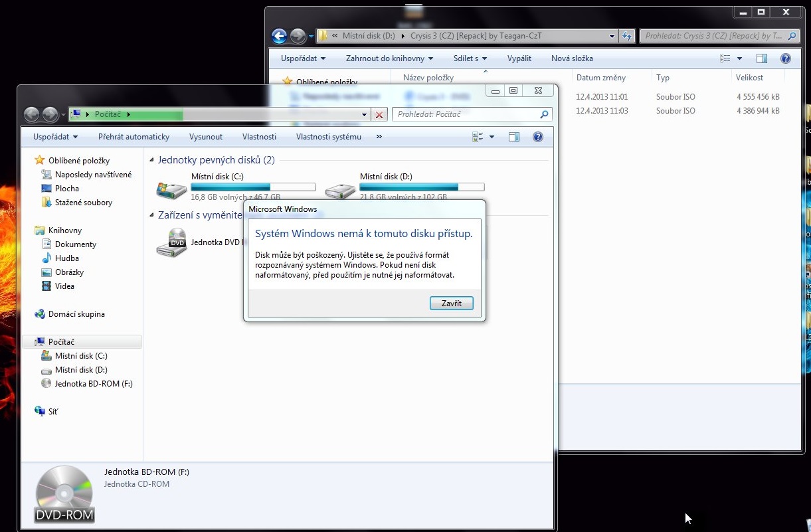The image size is (811, 532).
Task: Click D: drive capacity usage bar
Action: [x=422, y=187]
